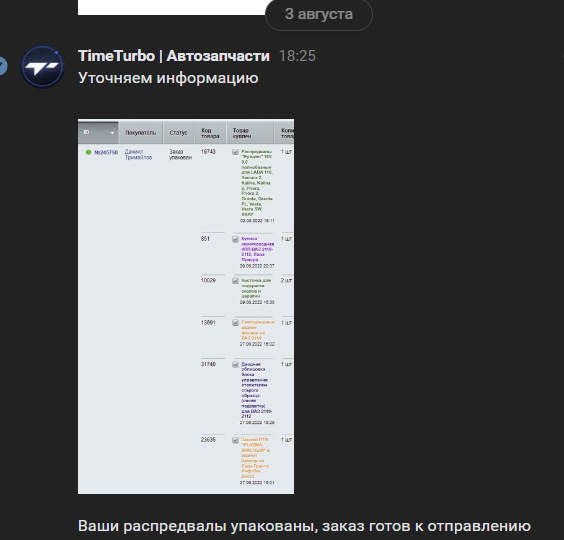Open order link №245750

(106, 153)
